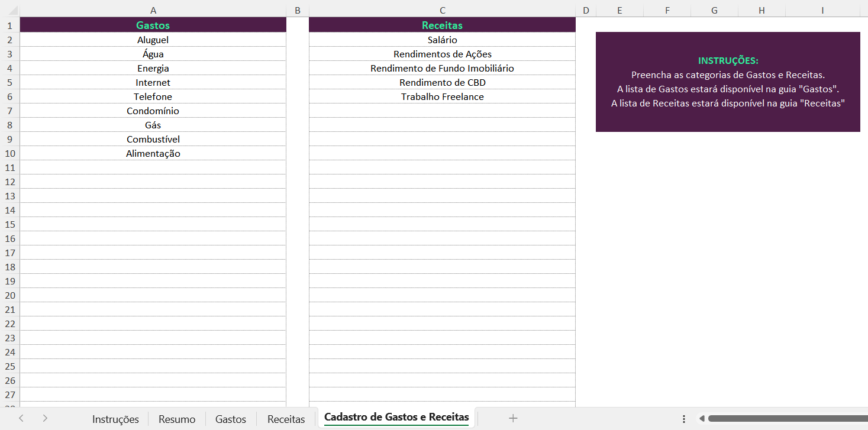Click the select-all corner of the grid
Image resolution: width=868 pixels, height=430 pixels.
pyautogui.click(x=9, y=11)
